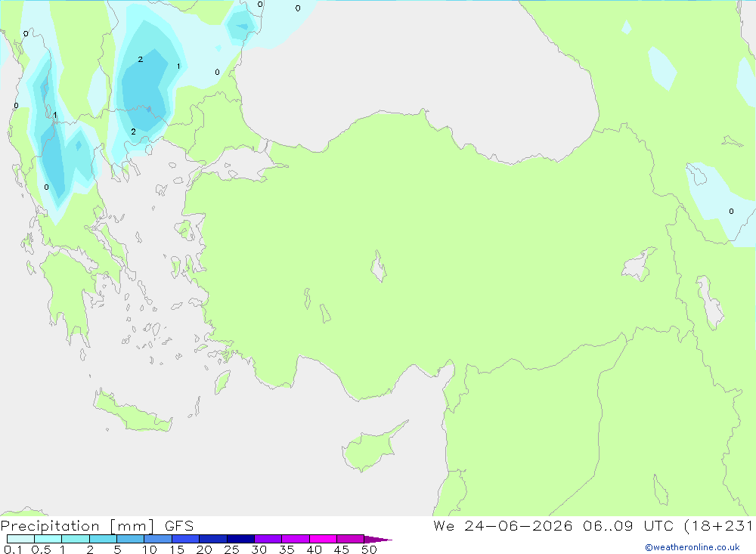Click legend scale label "45"

point(342,549)
